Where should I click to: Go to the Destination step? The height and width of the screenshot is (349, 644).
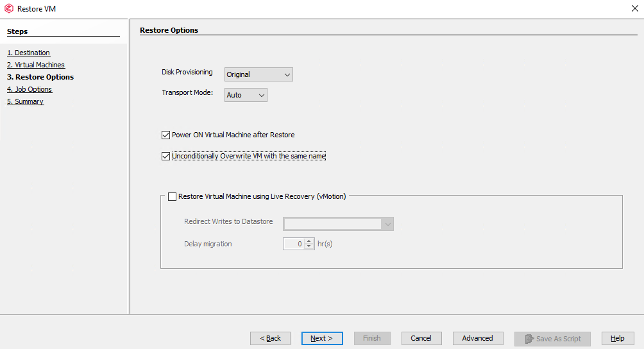[x=28, y=53]
